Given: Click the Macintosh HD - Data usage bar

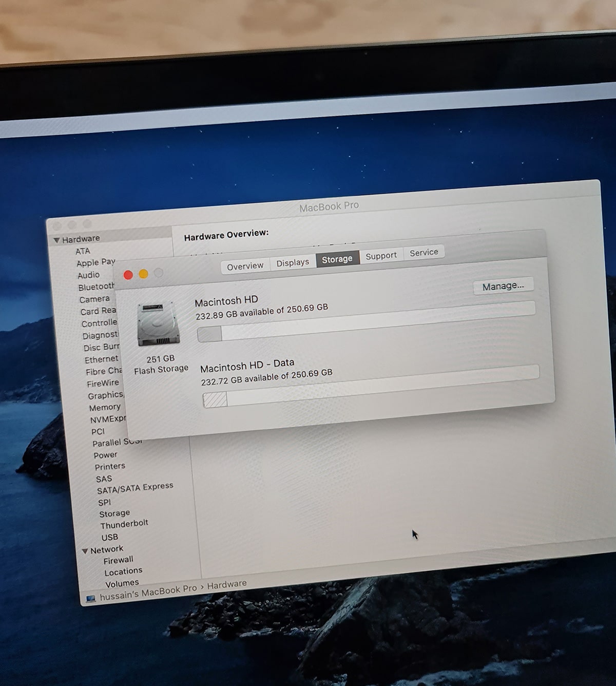Looking at the screenshot, I should pyautogui.click(x=371, y=386).
